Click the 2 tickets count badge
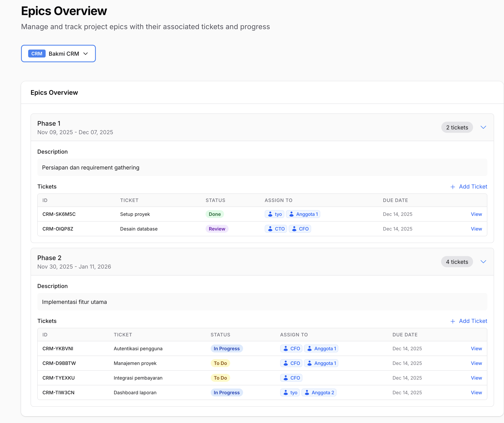This screenshot has width=504, height=423. pyautogui.click(x=457, y=128)
